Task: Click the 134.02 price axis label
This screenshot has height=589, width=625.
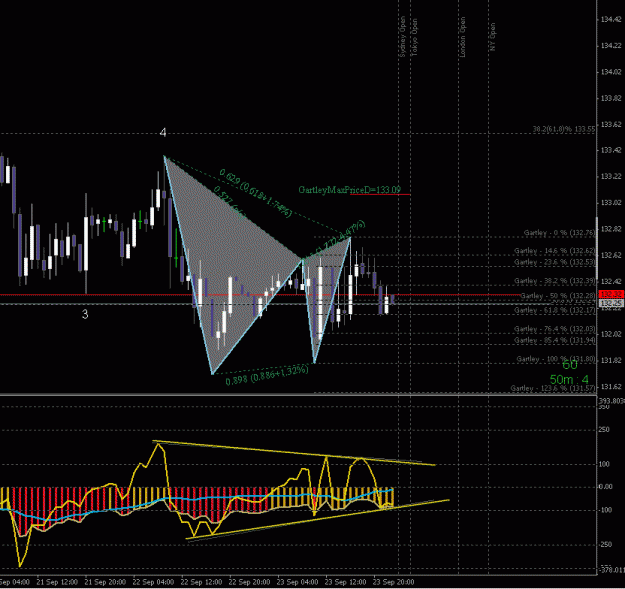Action: coord(611,72)
